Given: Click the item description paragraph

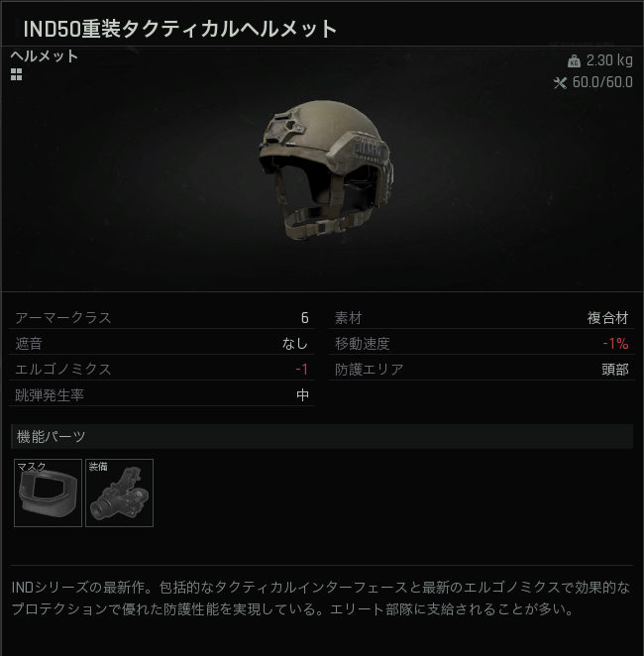Looking at the screenshot, I should (x=321, y=599).
